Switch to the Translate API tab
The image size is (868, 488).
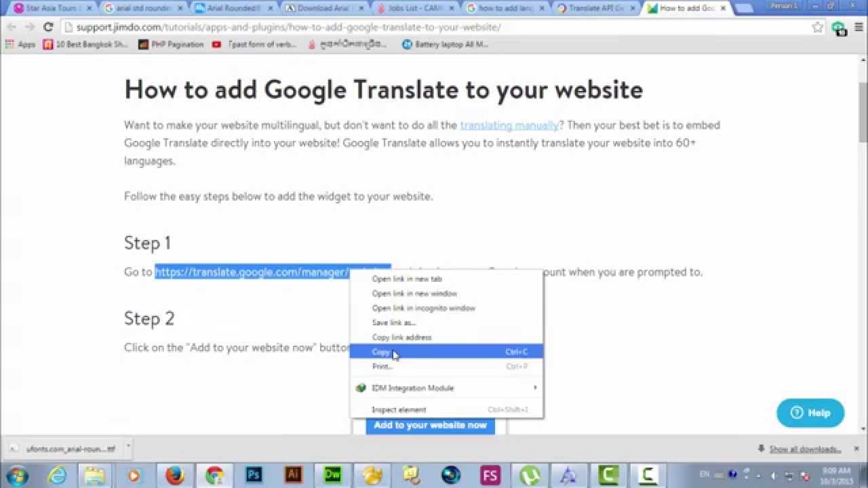pos(597,8)
